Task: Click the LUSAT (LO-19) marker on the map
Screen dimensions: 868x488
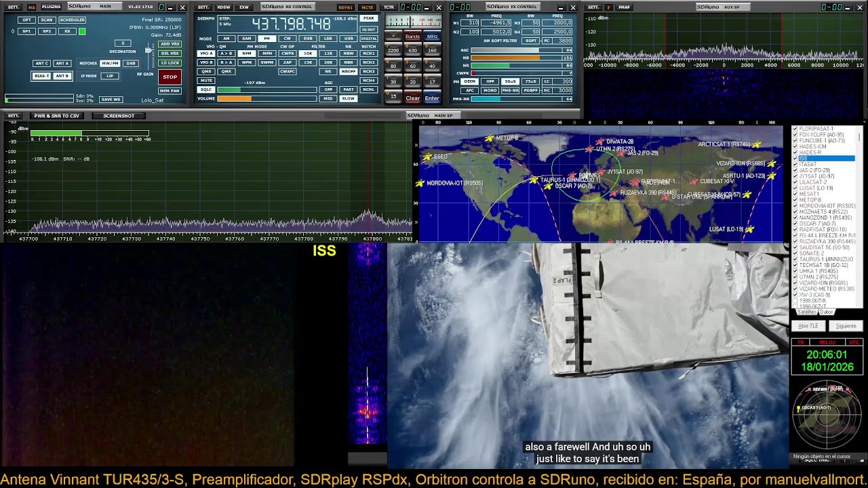Action: coord(749,230)
